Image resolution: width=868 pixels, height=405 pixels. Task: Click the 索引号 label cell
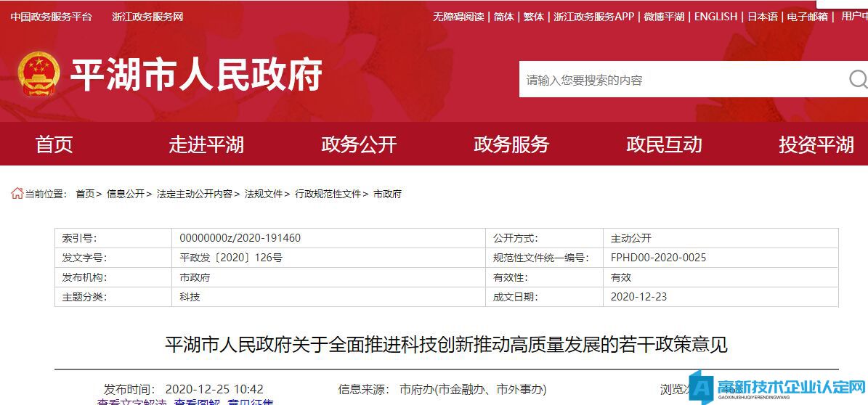(x=113, y=239)
